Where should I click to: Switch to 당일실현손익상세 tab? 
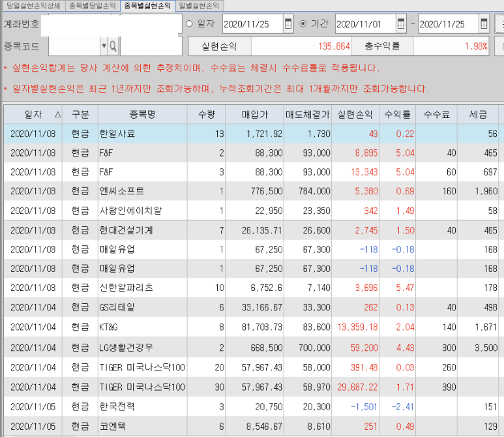[x=33, y=5]
